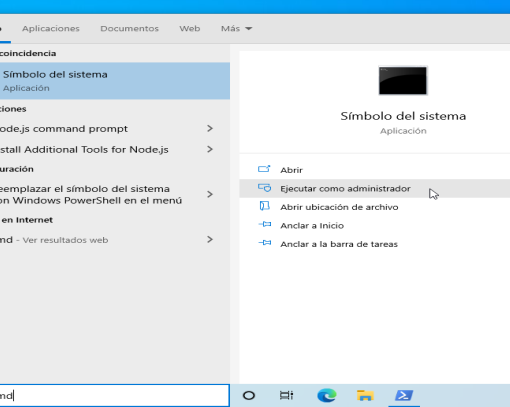Viewport: 510px width, 407px height.
Task: Expand arrow next to Node.js command prompt
Action: coord(210,128)
